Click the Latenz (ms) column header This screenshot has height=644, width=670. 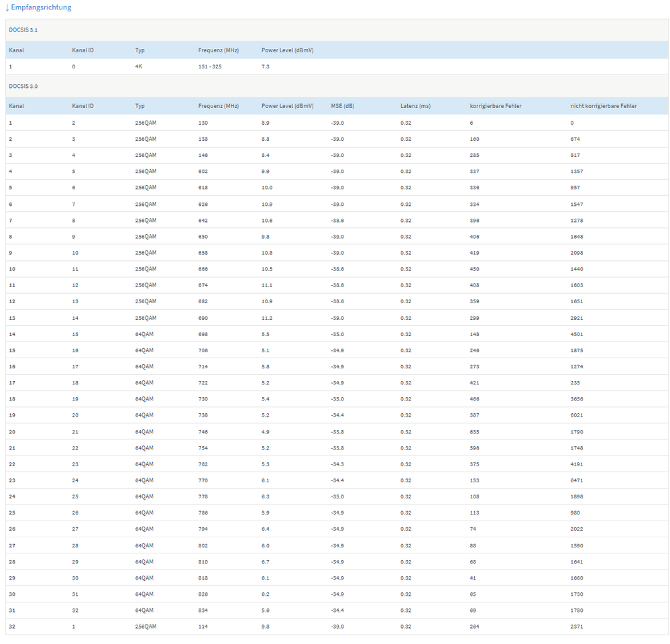click(x=415, y=106)
